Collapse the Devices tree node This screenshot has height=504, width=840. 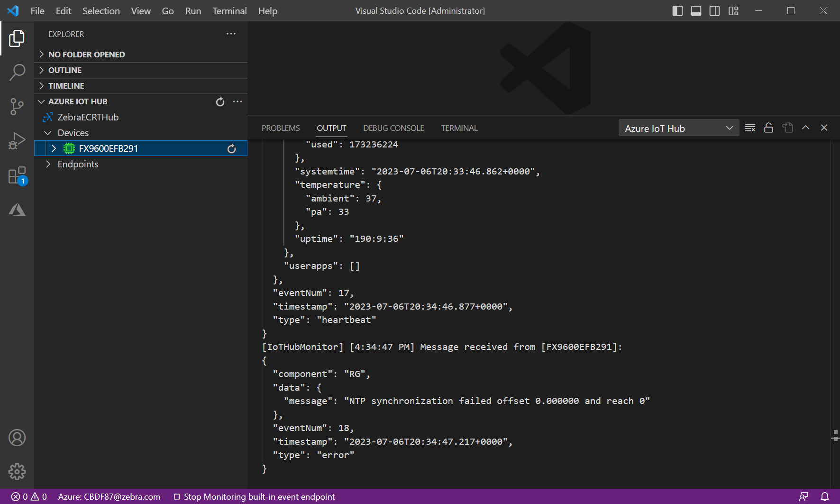tap(47, 133)
